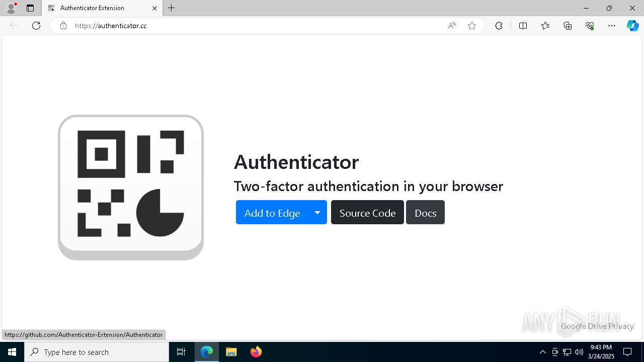
Task: Open Copilot sidebar
Action: 632,26
